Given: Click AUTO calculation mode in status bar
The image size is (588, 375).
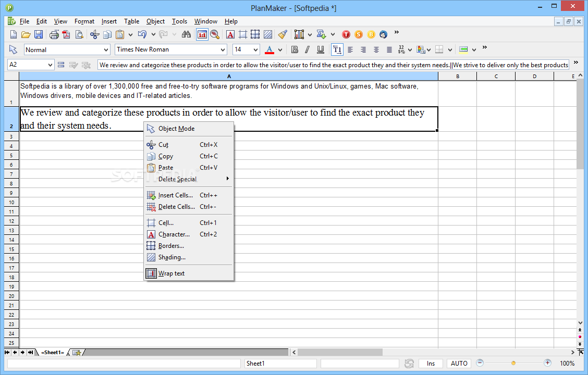Looking at the screenshot, I should click(x=459, y=364).
